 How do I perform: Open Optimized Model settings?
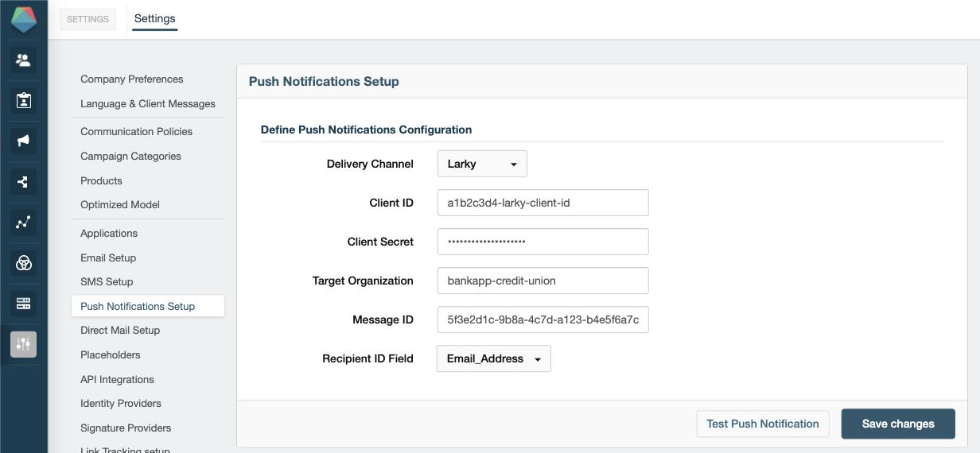(x=120, y=204)
